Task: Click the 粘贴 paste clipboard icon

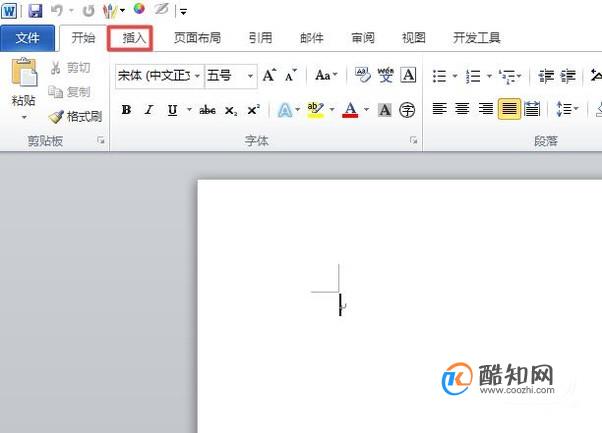Action: (x=24, y=73)
